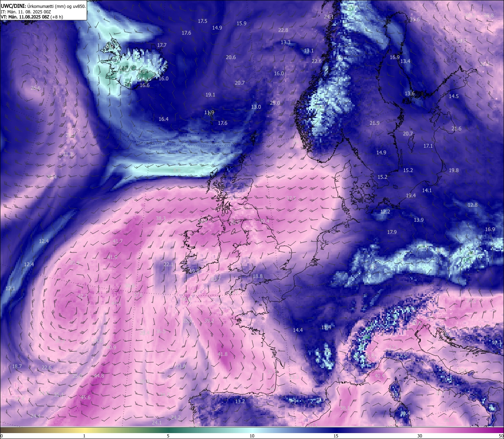Click the map value '41.8'
504x439 pixels.
point(222,354)
